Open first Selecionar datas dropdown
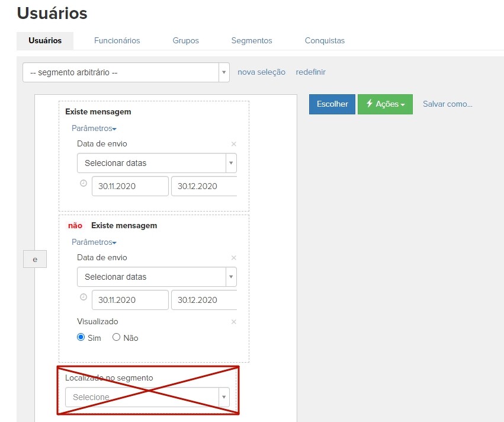The image size is (504, 422). pyautogui.click(x=156, y=163)
